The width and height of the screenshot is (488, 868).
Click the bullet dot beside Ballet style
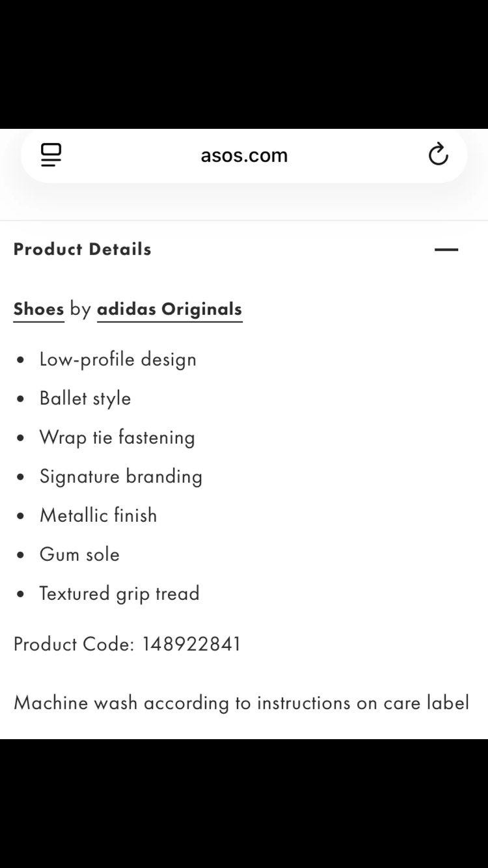point(21,399)
